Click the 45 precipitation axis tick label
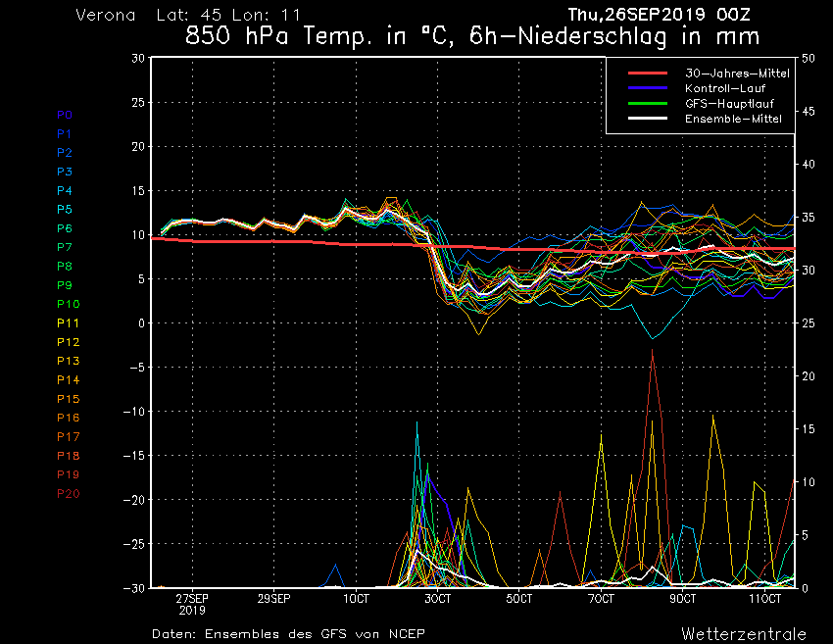 tap(808, 112)
